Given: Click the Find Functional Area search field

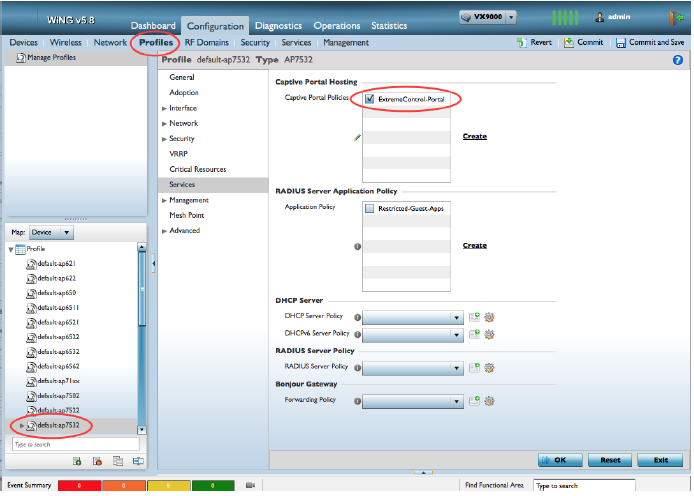Looking at the screenshot, I should pyautogui.click(x=584, y=485).
